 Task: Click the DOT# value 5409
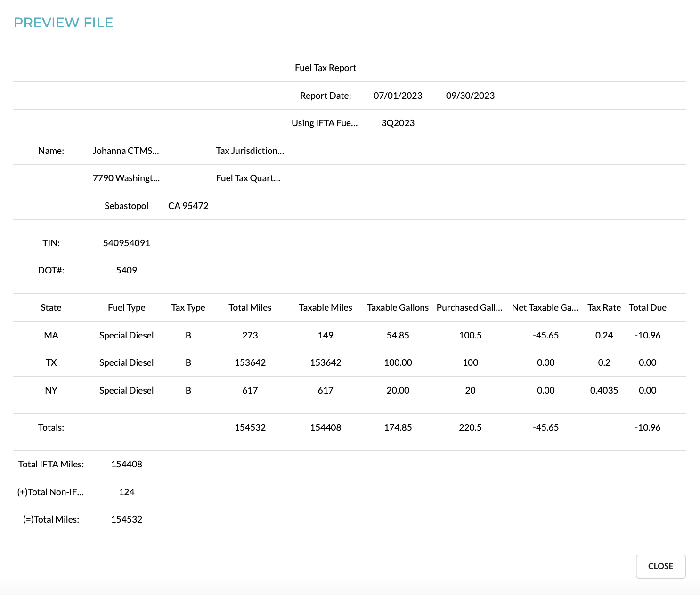click(127, 270)
